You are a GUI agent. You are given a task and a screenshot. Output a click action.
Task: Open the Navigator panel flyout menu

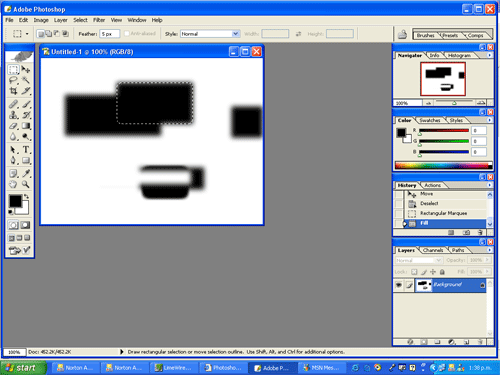(x=489, y=55)
